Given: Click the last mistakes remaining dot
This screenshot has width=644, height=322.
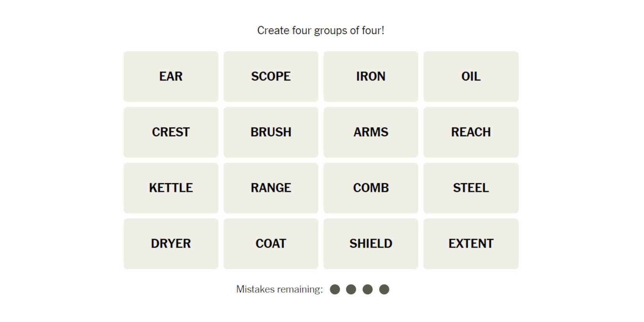Looking at the screenshot, I should pos(384,289).
